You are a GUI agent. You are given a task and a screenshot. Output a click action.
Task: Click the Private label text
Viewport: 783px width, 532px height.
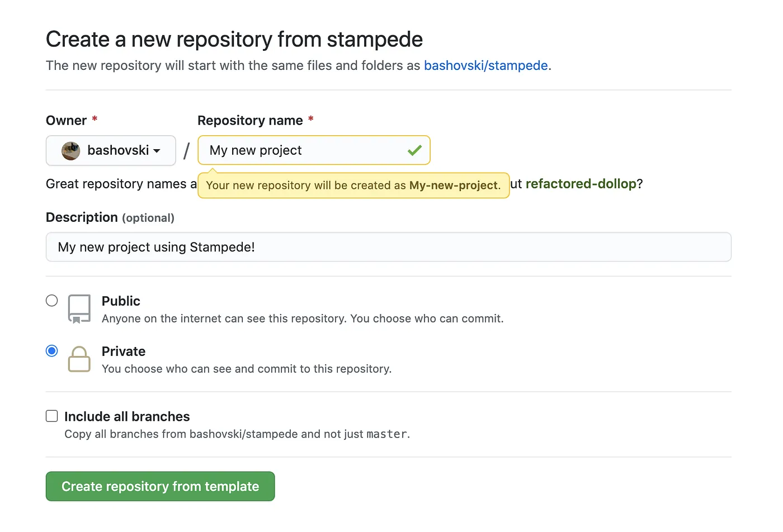(124, 351)
